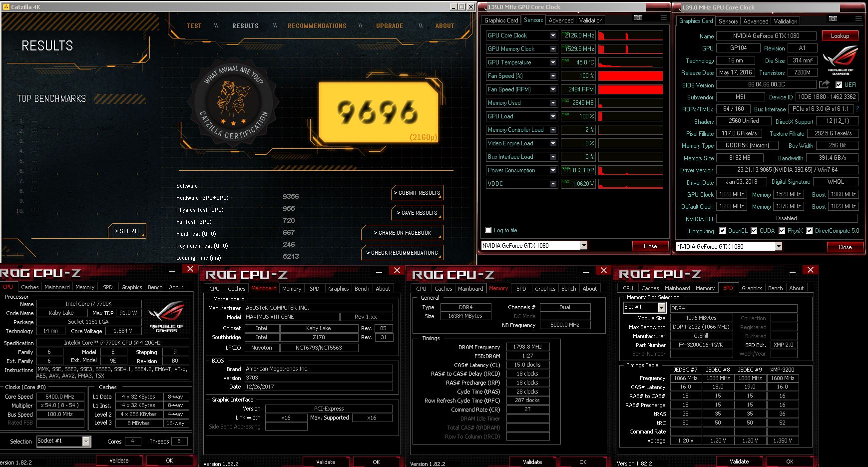The image size is (868, 467).
Task: Click Close in the GPU-Z Sensors window
Action: 650,246
